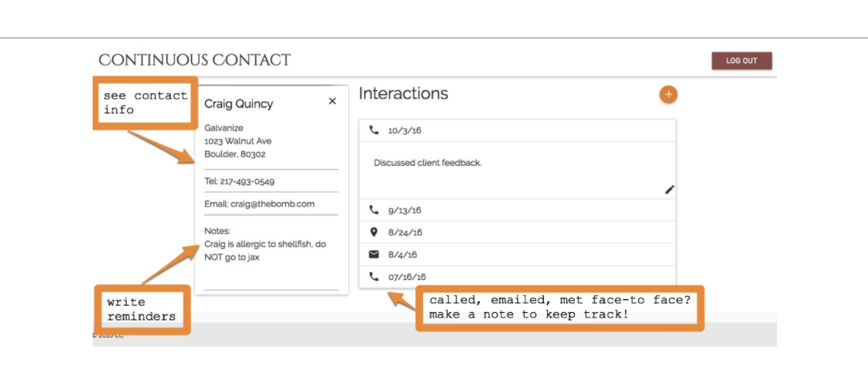Expand the 8/4/16 interaction row

pos(517,255)
